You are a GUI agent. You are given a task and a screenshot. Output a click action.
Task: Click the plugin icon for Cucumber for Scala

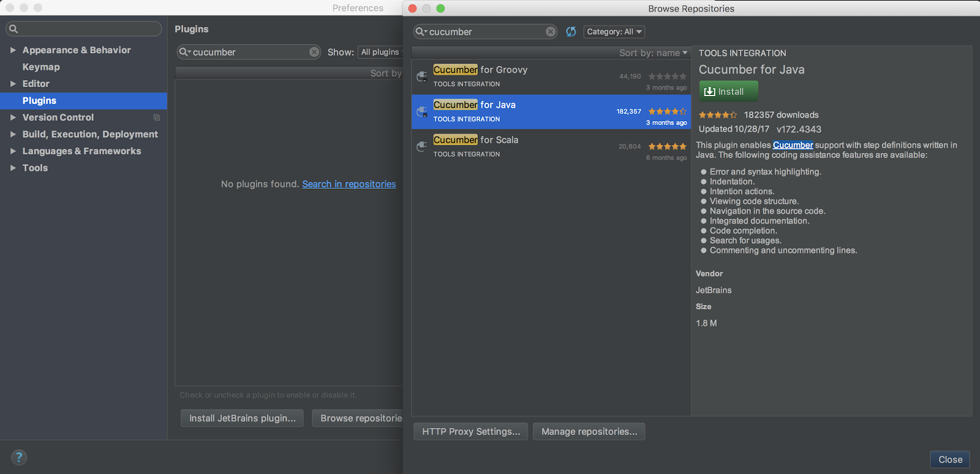pyautogui.click(x=422, y=146)
